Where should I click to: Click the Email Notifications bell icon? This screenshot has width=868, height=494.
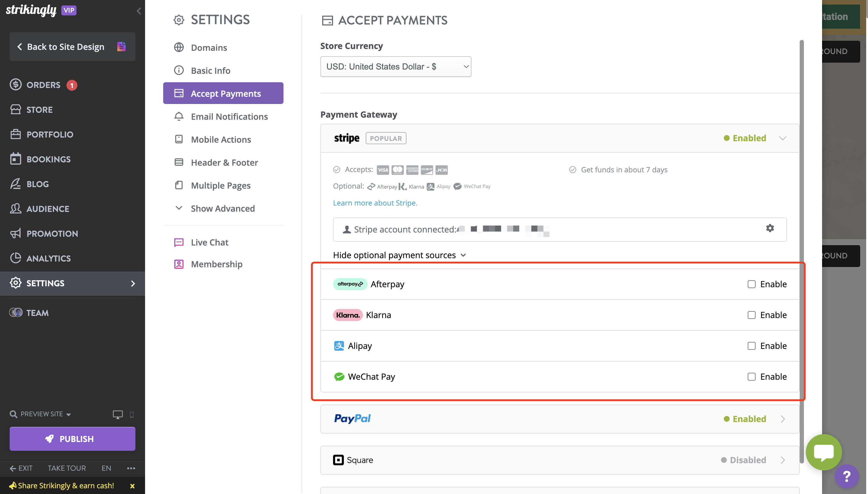[x=179, y=116]
